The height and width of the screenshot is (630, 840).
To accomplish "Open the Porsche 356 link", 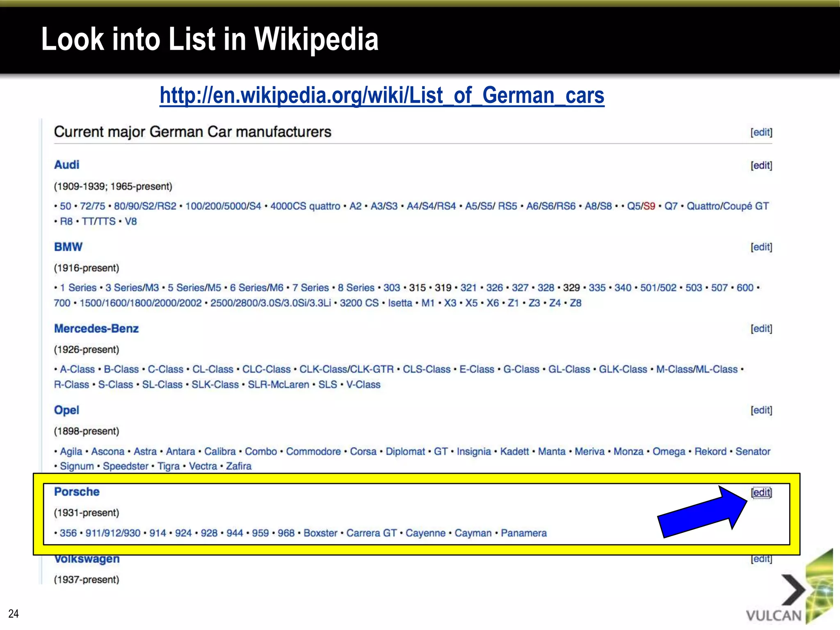I will pyautogui.click(x=68, y=533).
